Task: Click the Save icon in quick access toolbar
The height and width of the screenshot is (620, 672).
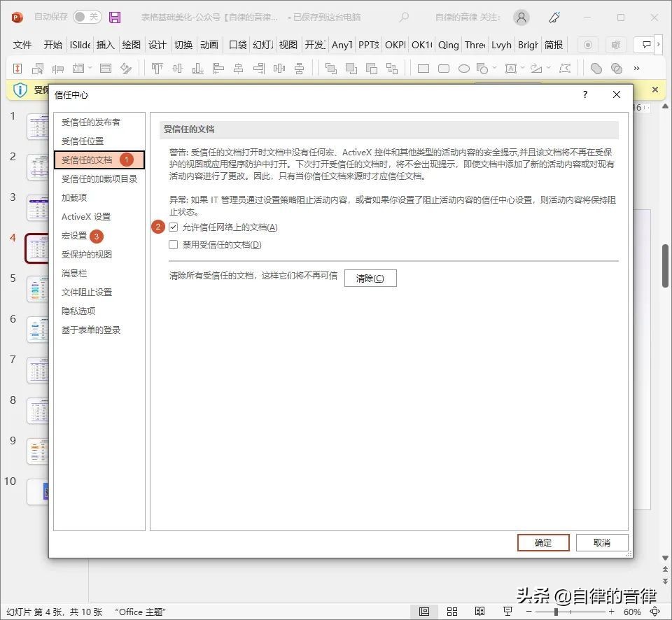Action: [115, 17]
